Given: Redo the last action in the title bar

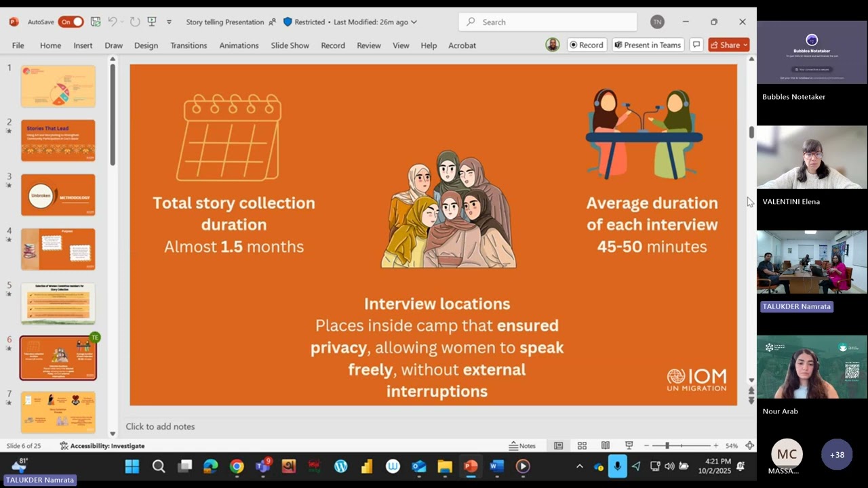Looking at the screenshot, I should [135, 22].
